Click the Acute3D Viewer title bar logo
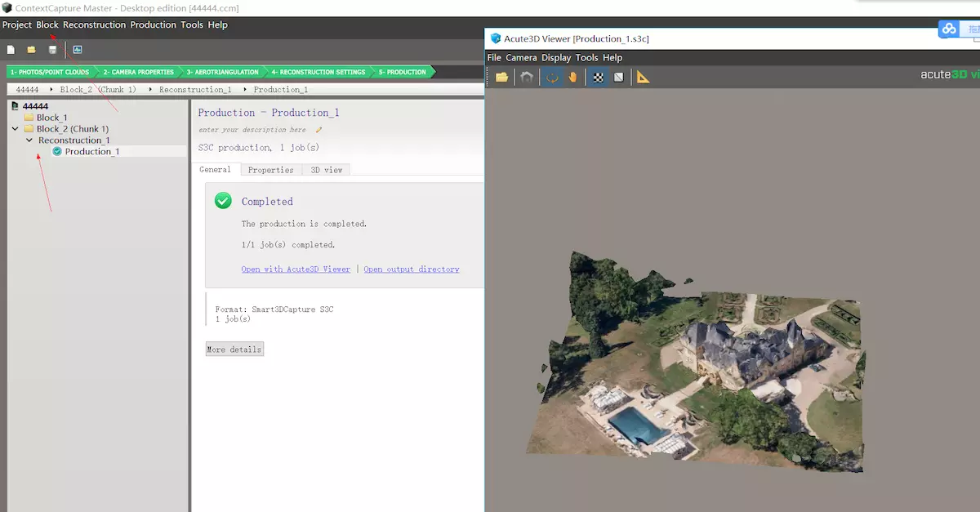The height and width of the screenshot is (512, 980). click(x=496, y=38)
